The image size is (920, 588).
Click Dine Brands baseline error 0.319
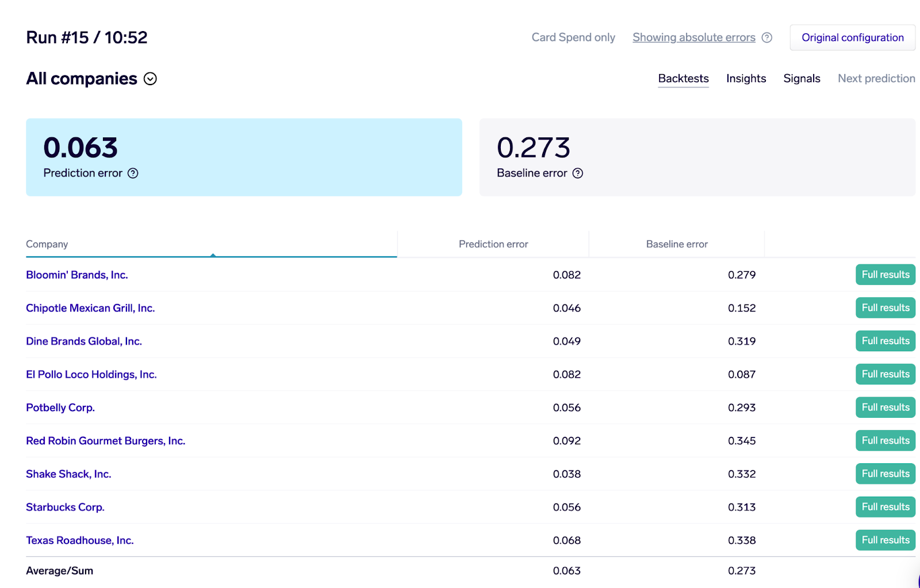point(742,341)
